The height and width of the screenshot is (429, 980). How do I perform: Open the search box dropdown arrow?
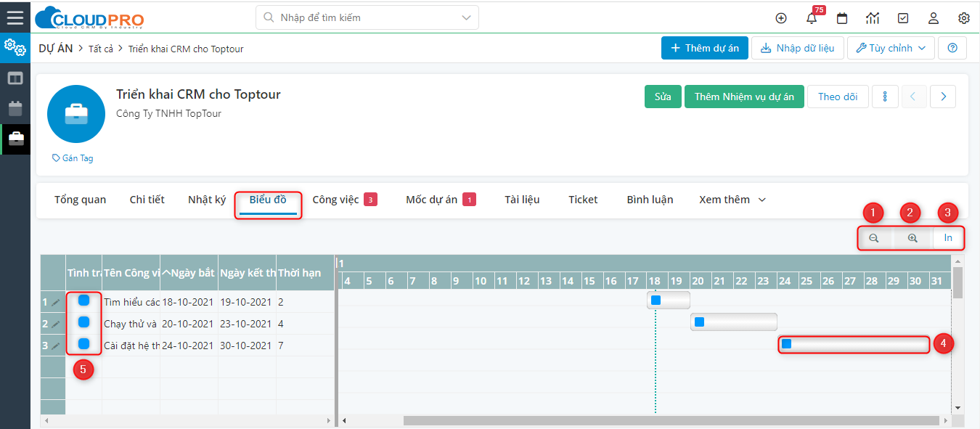(x=466, y=17)
